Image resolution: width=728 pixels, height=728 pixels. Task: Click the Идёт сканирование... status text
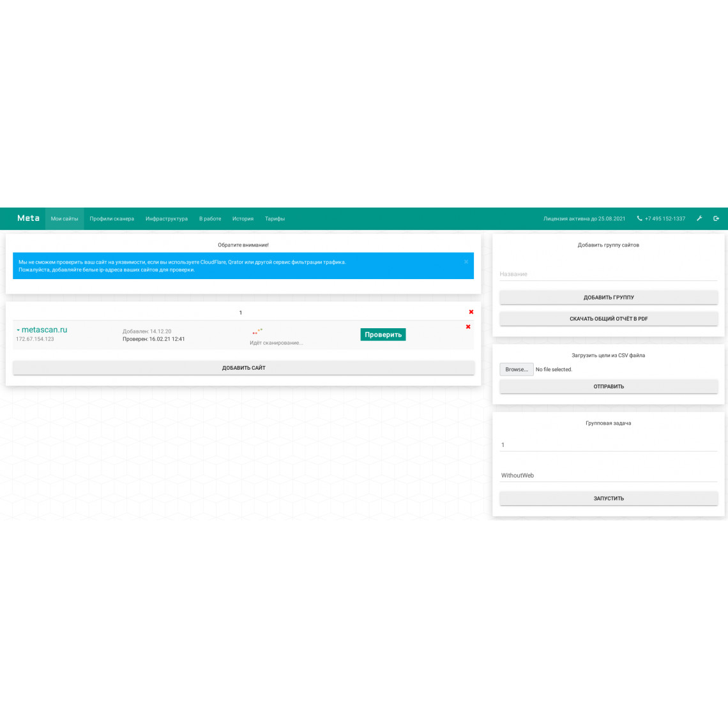coord(277,343)
